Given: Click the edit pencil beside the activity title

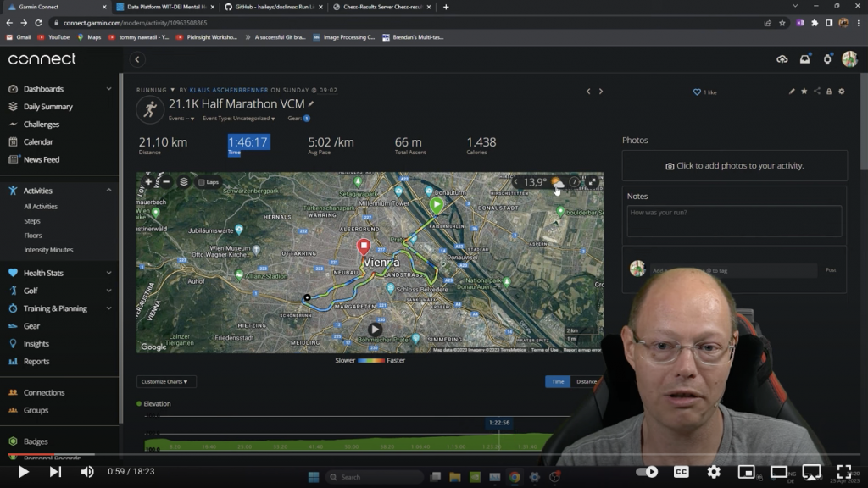Looking at the screenshot, I should (311, 103).
